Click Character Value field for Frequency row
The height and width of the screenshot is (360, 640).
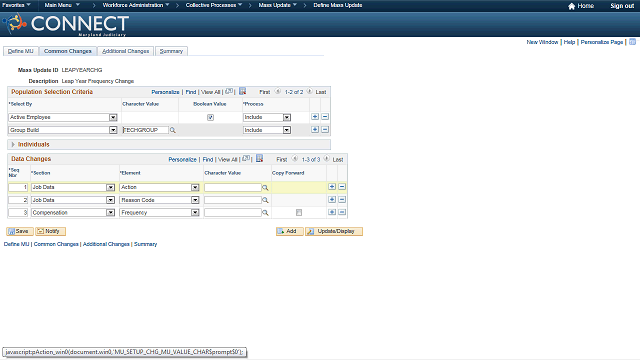233,213
